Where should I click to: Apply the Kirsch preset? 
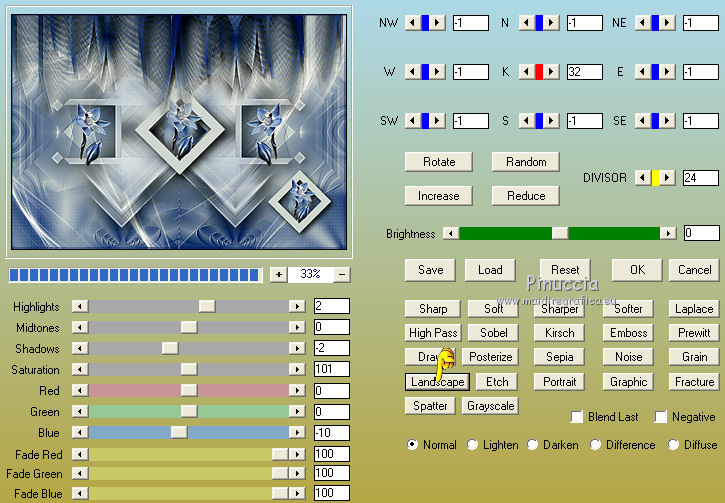559,332
